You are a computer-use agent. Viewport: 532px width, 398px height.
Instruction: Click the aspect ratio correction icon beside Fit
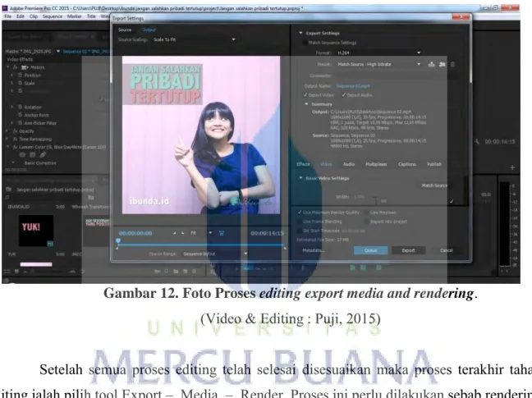pos(222,233)
